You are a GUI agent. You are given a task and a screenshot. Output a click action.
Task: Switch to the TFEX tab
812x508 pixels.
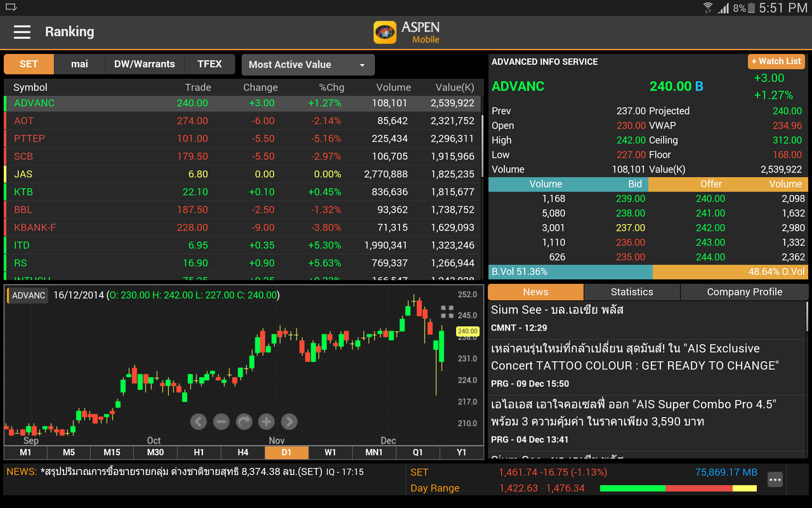click(210, 64)
